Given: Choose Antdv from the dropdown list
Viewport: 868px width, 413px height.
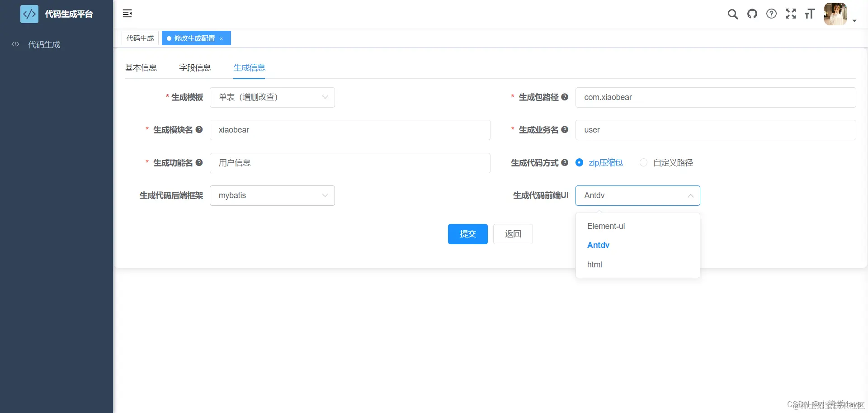Looking at the screenshot, I should click(637, 245).
